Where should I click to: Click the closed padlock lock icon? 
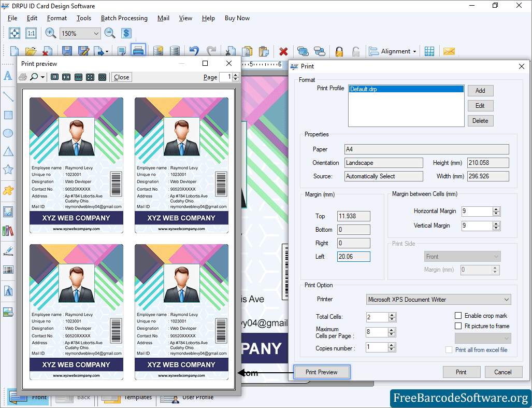[x=339, y=51]
